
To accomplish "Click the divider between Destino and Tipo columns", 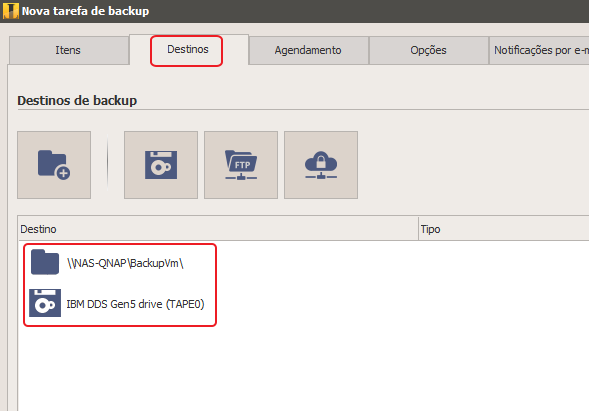I will click(418, 228).
